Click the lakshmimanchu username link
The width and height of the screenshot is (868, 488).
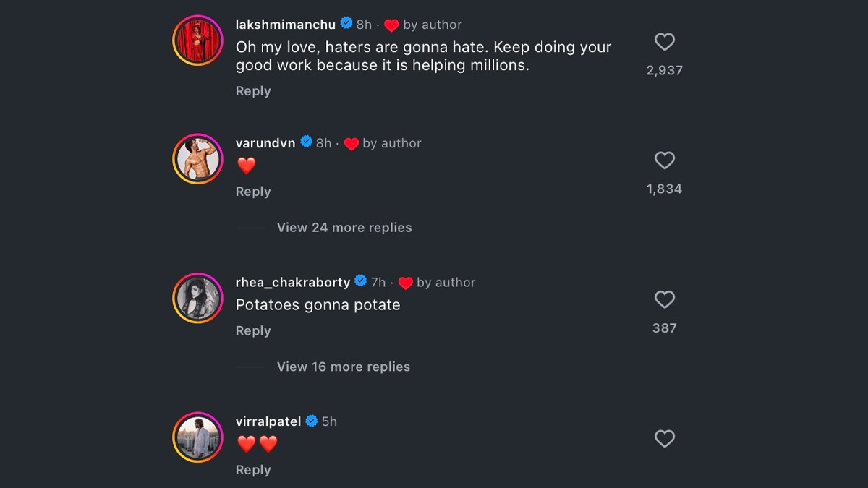[x=286, y=25]
